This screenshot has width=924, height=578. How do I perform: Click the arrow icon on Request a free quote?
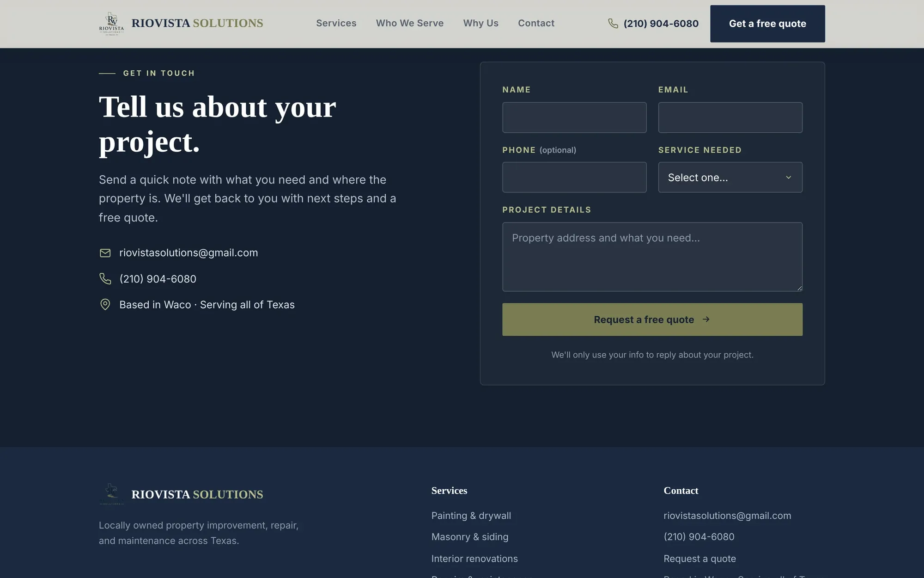coord(706,320)
